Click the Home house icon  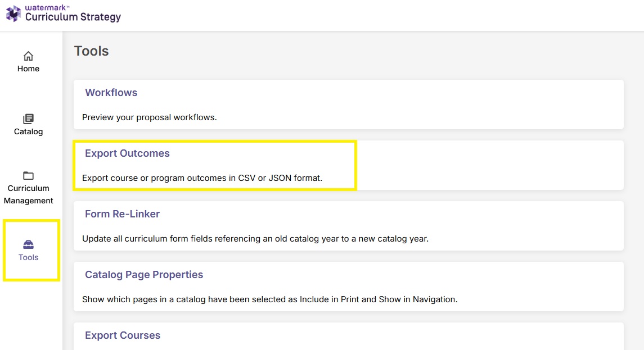pos(28,56)
